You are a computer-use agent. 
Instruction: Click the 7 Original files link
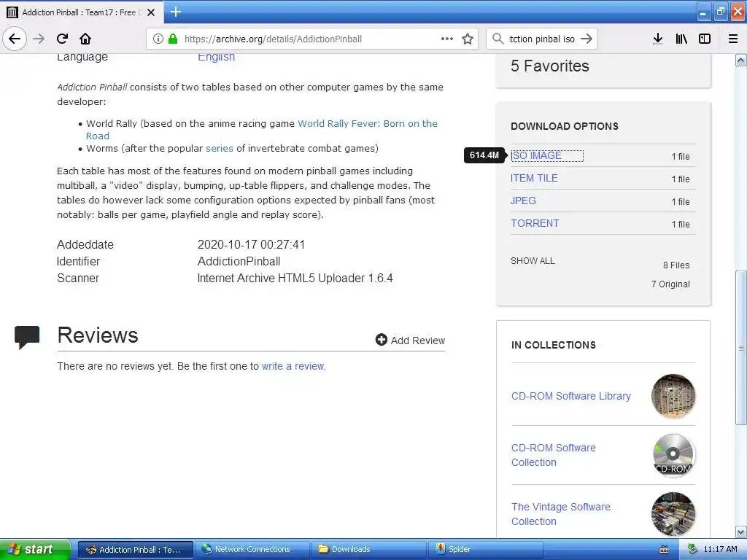coord(670,284)
